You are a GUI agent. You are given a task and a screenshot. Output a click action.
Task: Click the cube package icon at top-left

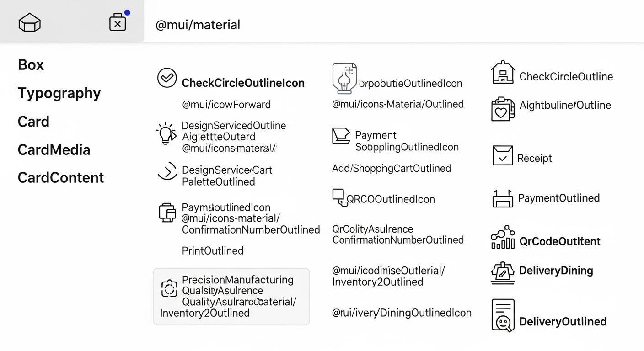tap(30, 22)
